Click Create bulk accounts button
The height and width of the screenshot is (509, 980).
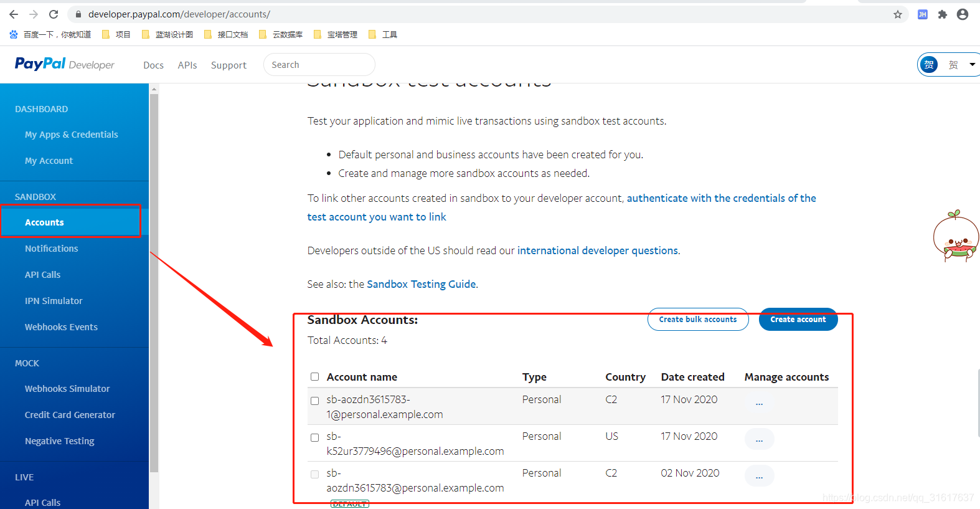698,319
